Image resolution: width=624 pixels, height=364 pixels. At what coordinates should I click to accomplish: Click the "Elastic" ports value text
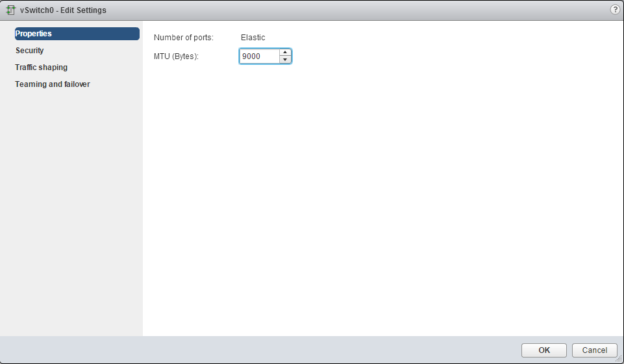click(x=253, y=38)
